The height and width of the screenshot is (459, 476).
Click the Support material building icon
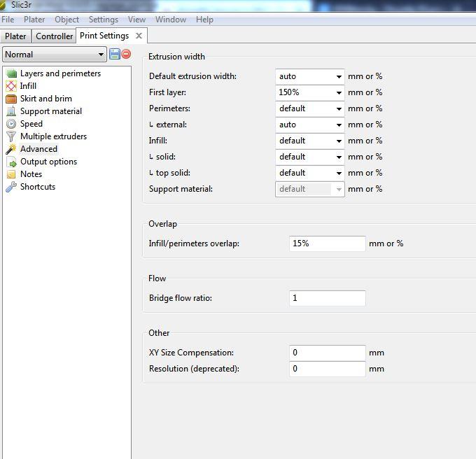(11, 111)
